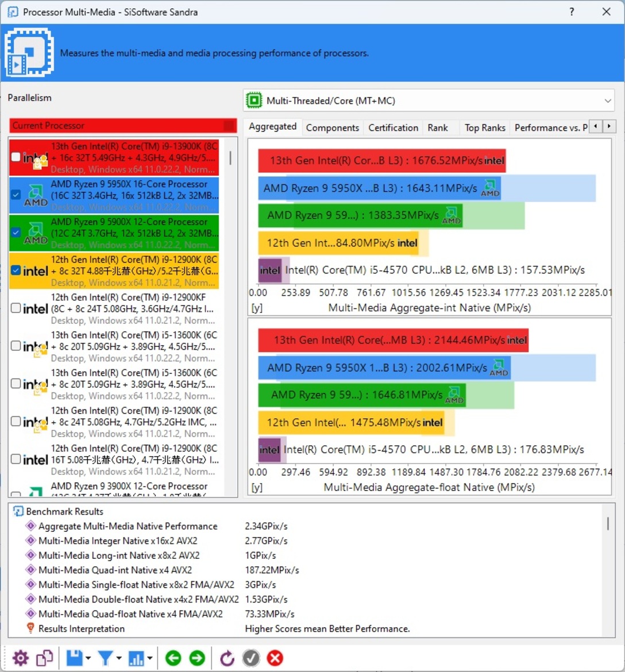Viewport: 625px width, 672px height.
Task: Click purple 176.83MPix/s bar in float chart
Action: 269,450
